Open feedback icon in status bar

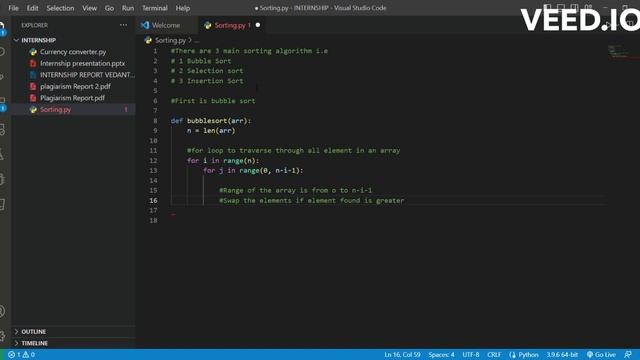628,354
